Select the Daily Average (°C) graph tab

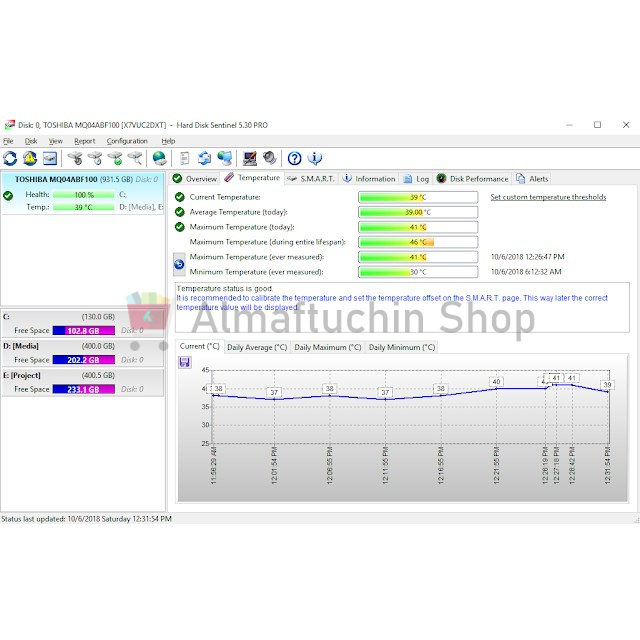point(256,347)
